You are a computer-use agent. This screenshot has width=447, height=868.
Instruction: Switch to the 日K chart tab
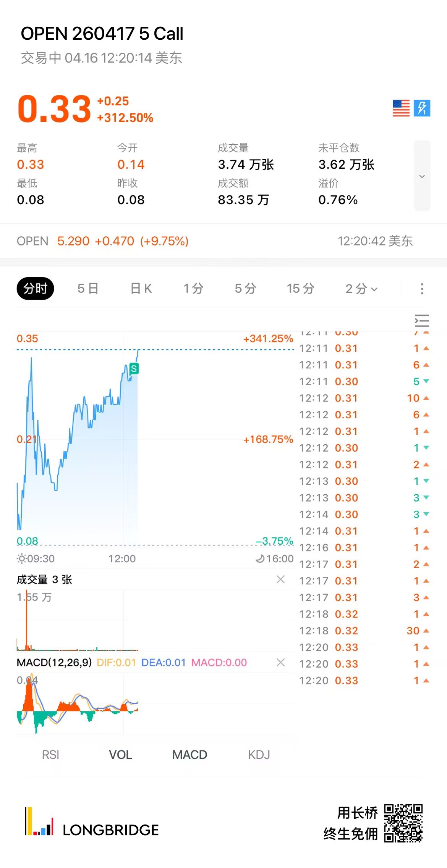(x=141, y=289)
